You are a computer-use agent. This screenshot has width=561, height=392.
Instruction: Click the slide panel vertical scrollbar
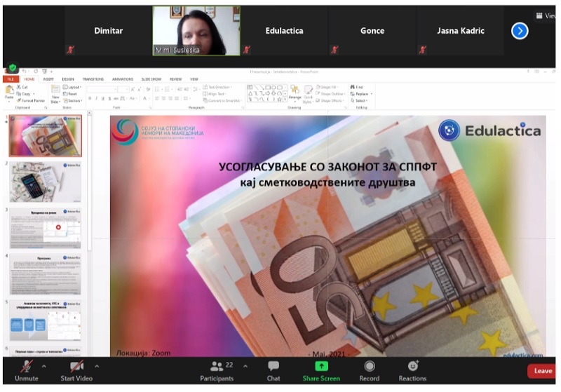(x=90, y=182)
